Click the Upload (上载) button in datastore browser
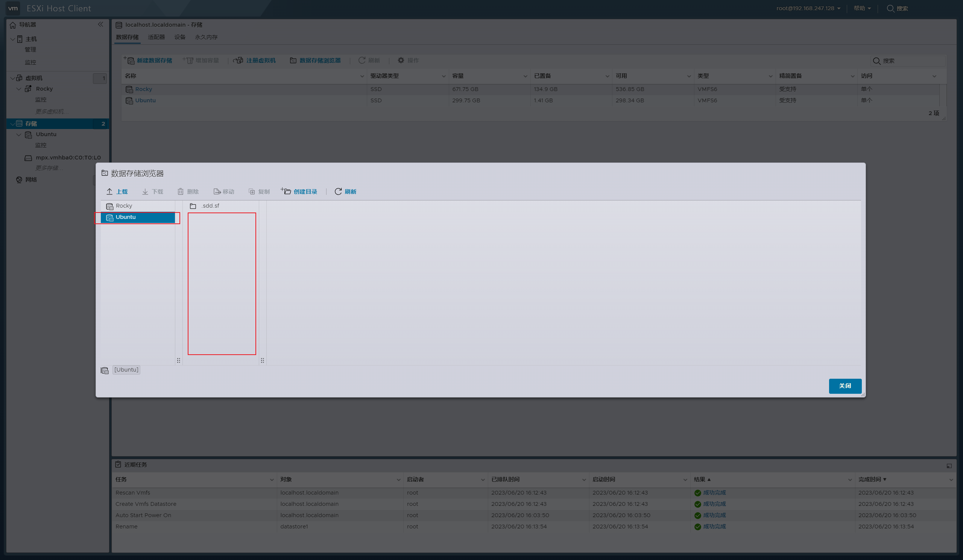 (x=117, y=191)
